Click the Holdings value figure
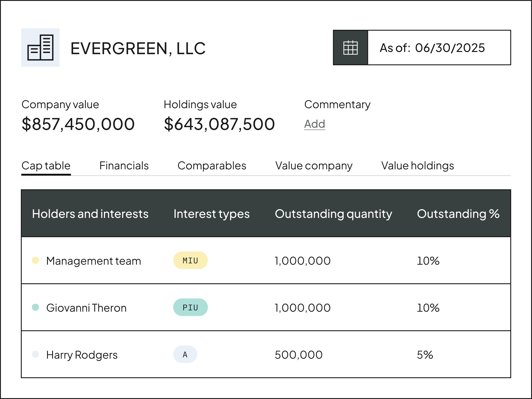Viewport: 532px width, 399px height. point(219,124)
